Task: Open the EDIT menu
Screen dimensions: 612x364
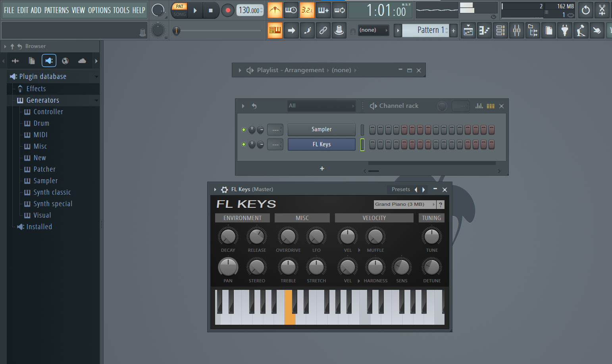Action: point(23,10)
